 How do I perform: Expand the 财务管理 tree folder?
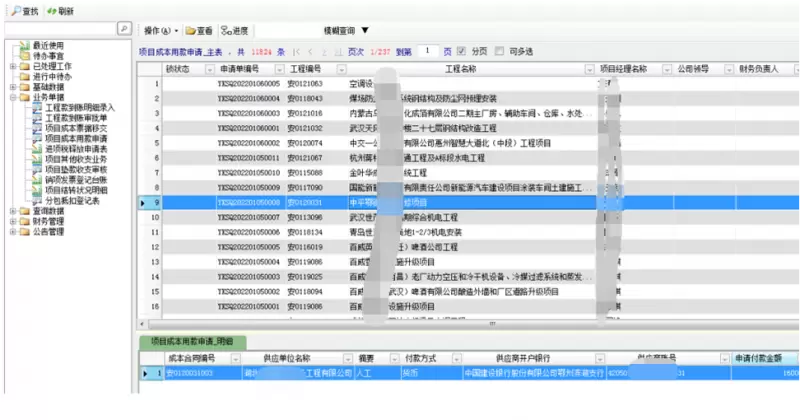click(x=12, y=221)
